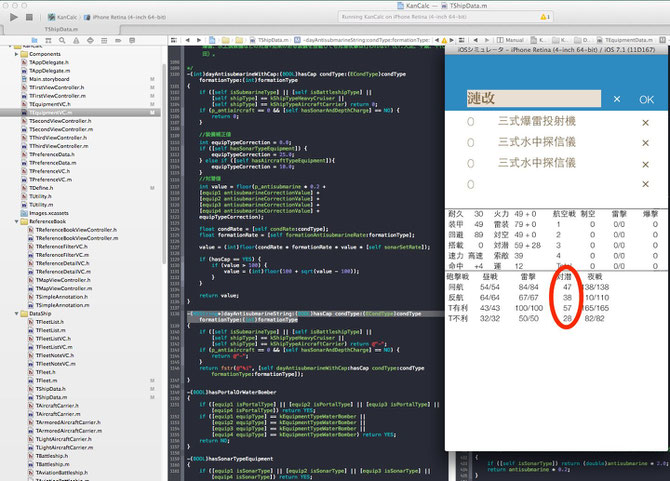This screenshot has width=670, height=481.
Task: Open TUtility.m file
Action: tap(41, 205)
